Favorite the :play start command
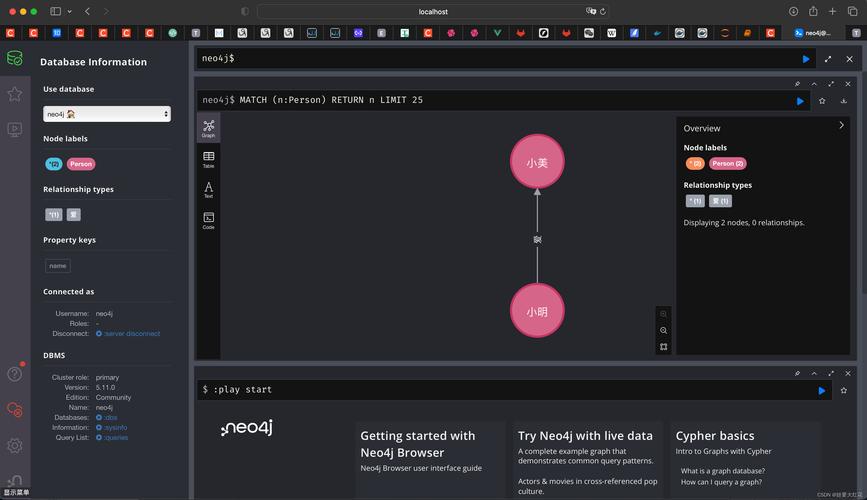Viewport: 867px width, 500px height. [x=844, y=390]
